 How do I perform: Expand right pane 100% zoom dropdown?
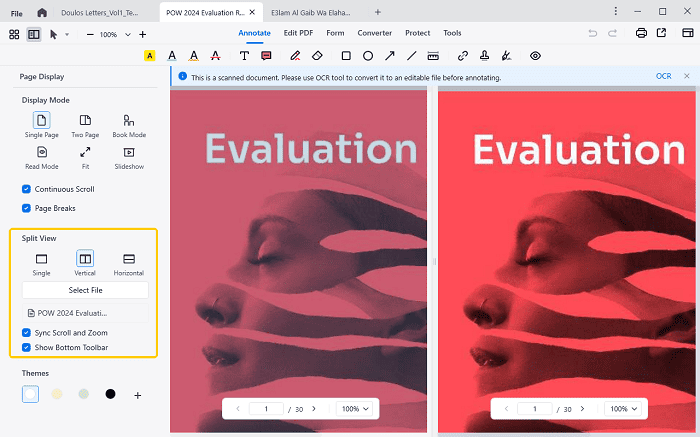(x=624, y=409)
